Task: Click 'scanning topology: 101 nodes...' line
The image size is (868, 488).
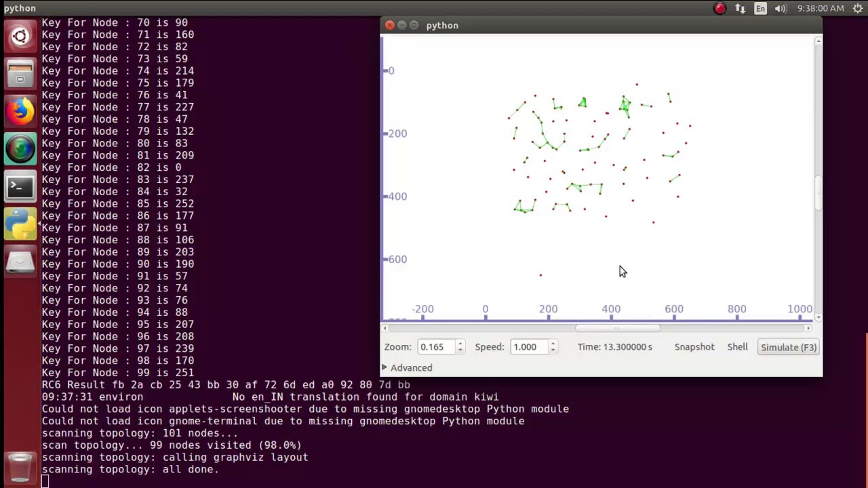Action: [x=140, y=433]
